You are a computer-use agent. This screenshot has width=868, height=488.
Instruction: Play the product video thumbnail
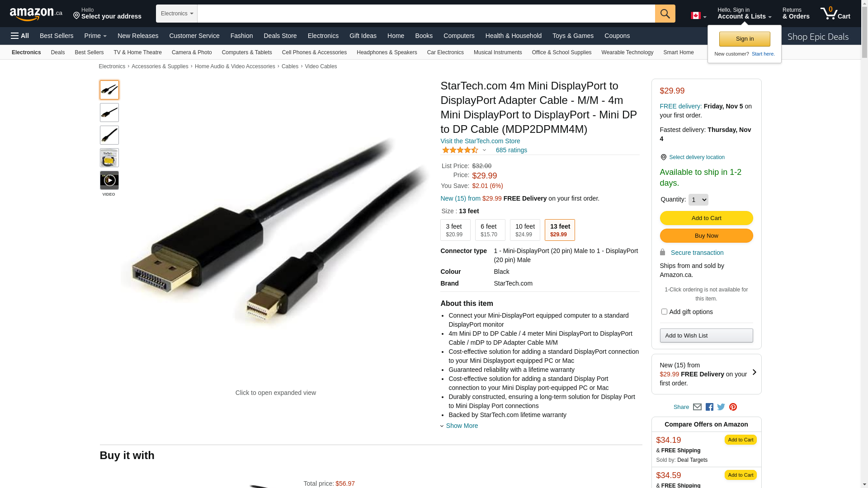(x=109, y=180)
